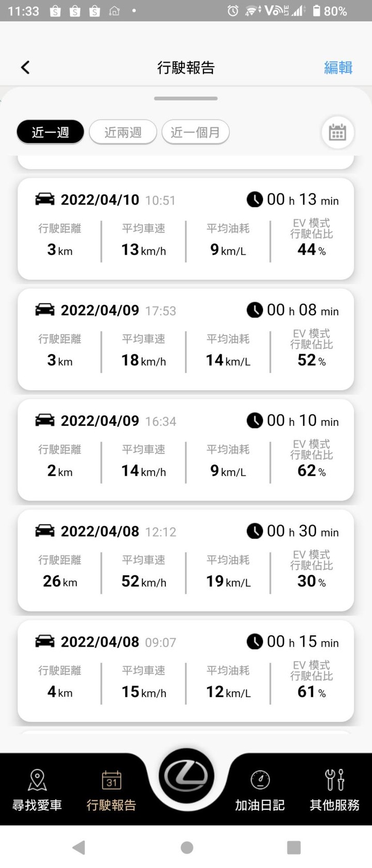This screenshot has height=868, width=372.
Task: Open 加油日記 fuel gauge icon
Action: 260,780
